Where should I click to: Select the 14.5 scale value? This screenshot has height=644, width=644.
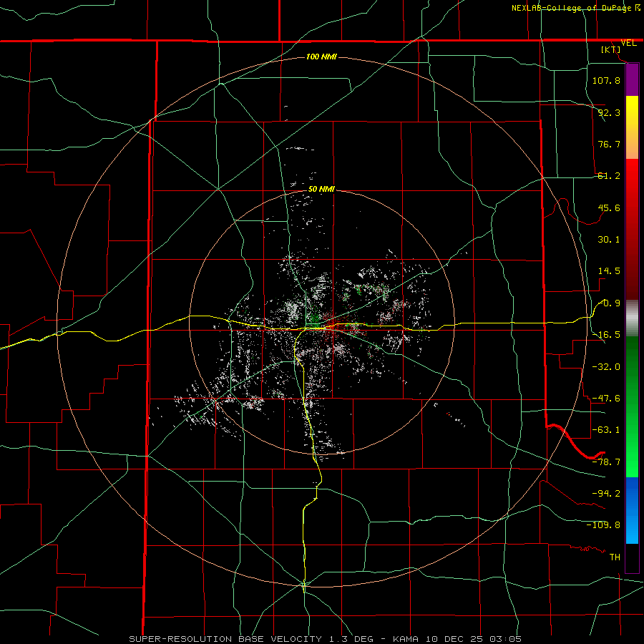click(609, 271)
